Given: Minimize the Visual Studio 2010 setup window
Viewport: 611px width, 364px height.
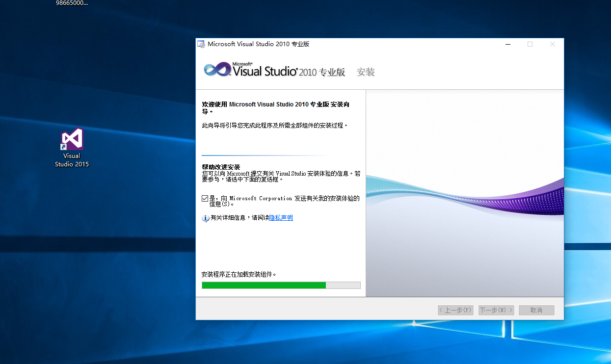Looking at the screenshot, I should [507, 44].
